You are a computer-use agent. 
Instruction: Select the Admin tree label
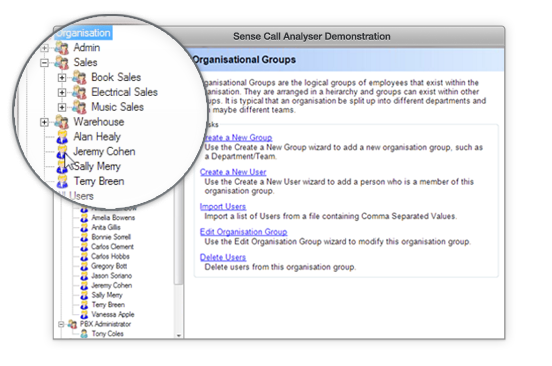click(x=87, y=48)
